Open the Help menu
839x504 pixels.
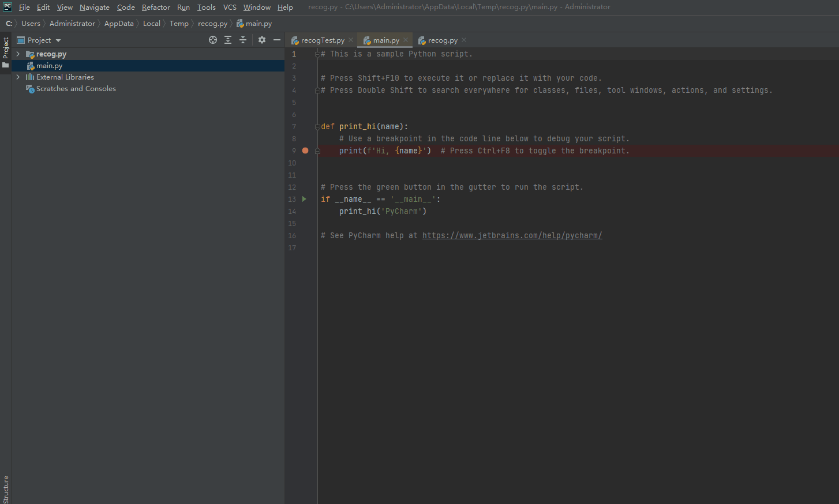(285, 7)
